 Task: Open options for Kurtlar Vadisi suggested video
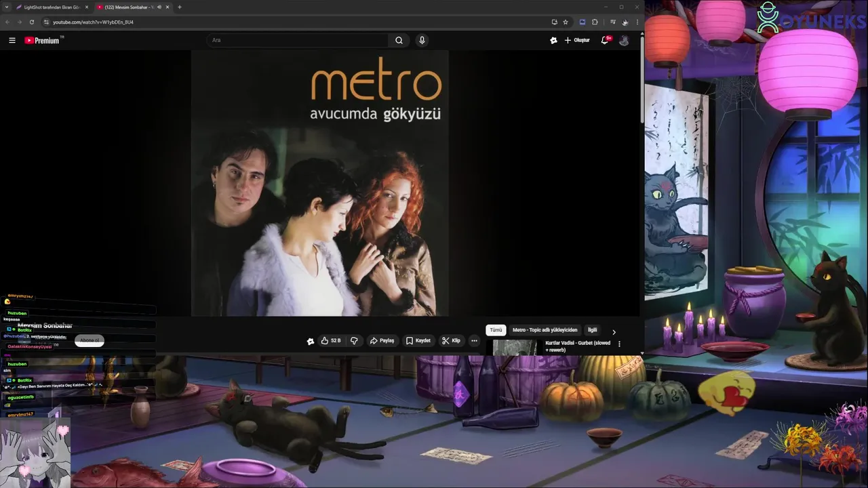point(619,344)
